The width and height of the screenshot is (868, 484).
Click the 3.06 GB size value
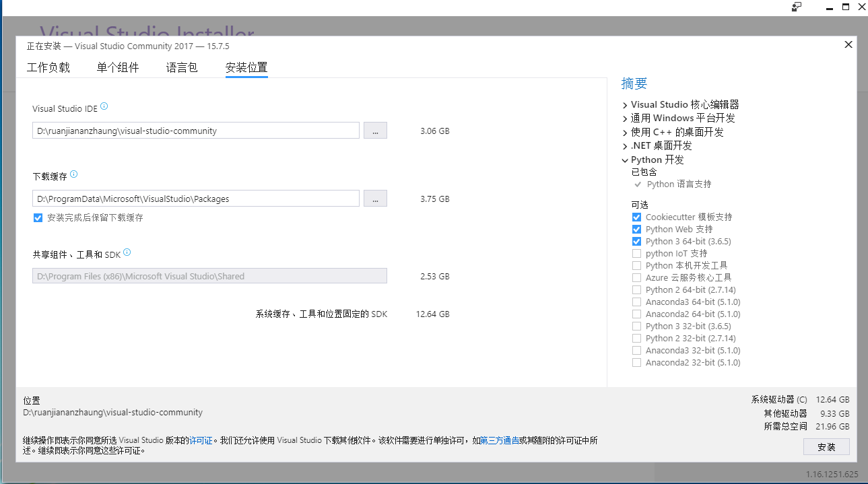point(434,131)
